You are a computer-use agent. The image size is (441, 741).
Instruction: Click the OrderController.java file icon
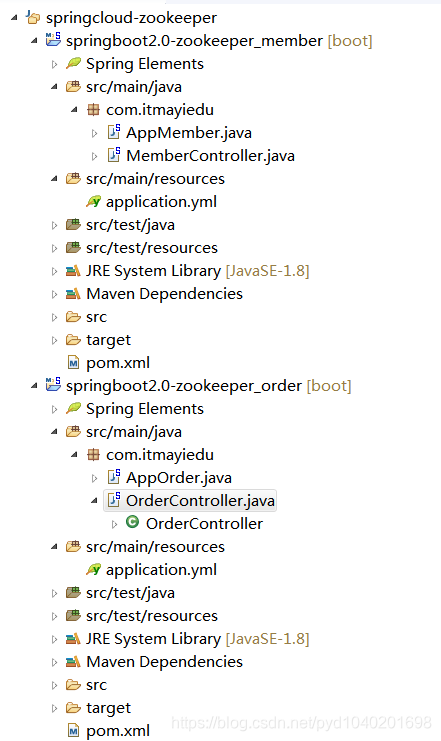[114, 500]
